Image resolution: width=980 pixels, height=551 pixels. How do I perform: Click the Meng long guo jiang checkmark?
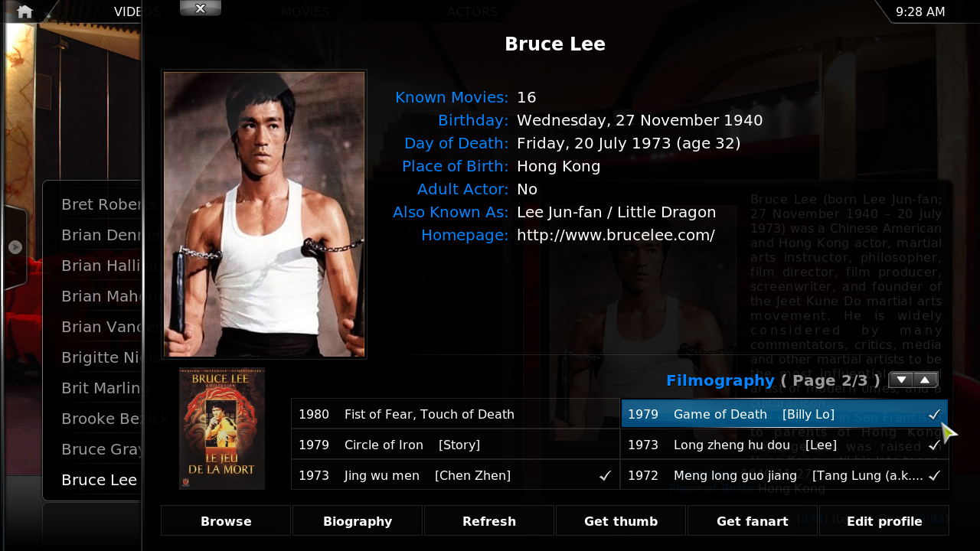934,475
